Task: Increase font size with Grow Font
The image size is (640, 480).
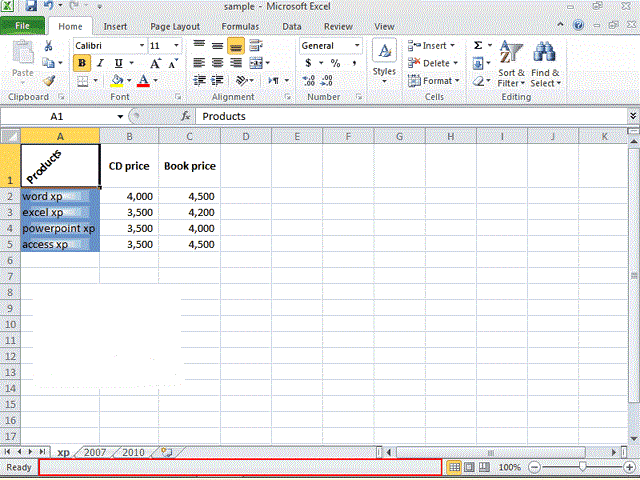Action: point(155,63)
